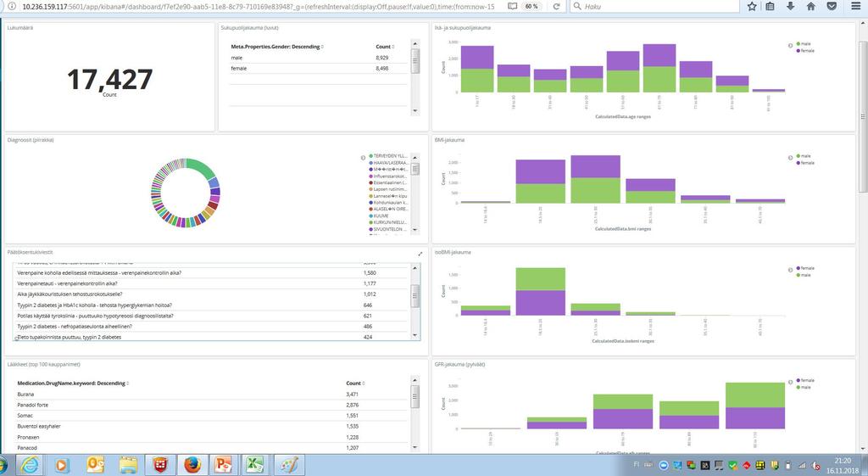This screenshot has height=476, width=868.
Task: Click the Windows Start button
Action: coord(3,465)
